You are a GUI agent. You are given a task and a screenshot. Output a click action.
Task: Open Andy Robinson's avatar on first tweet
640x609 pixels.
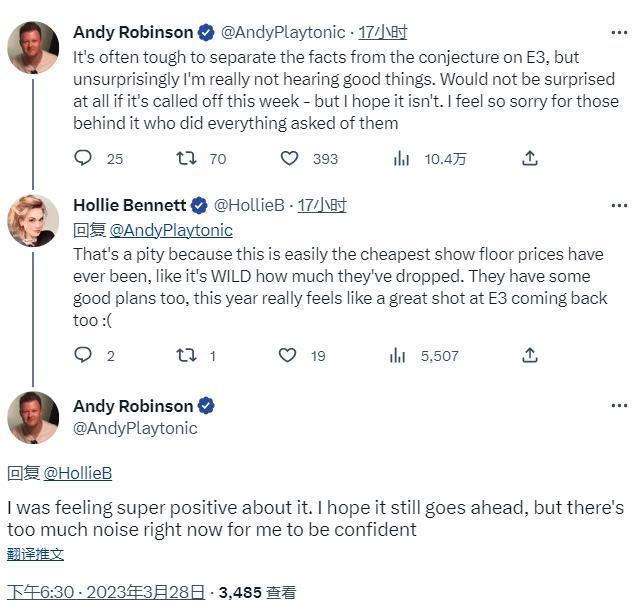pos(33,48)
